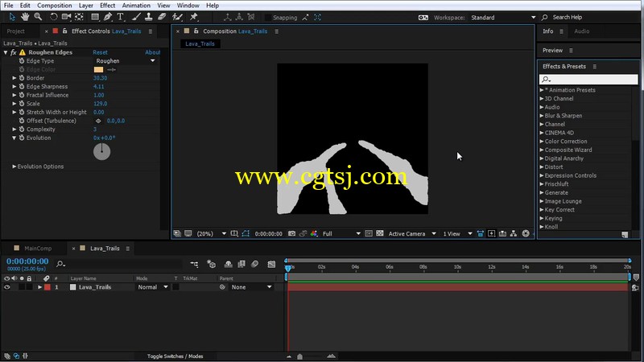Hide the Lava_Trails layer with eye icon

7,287
